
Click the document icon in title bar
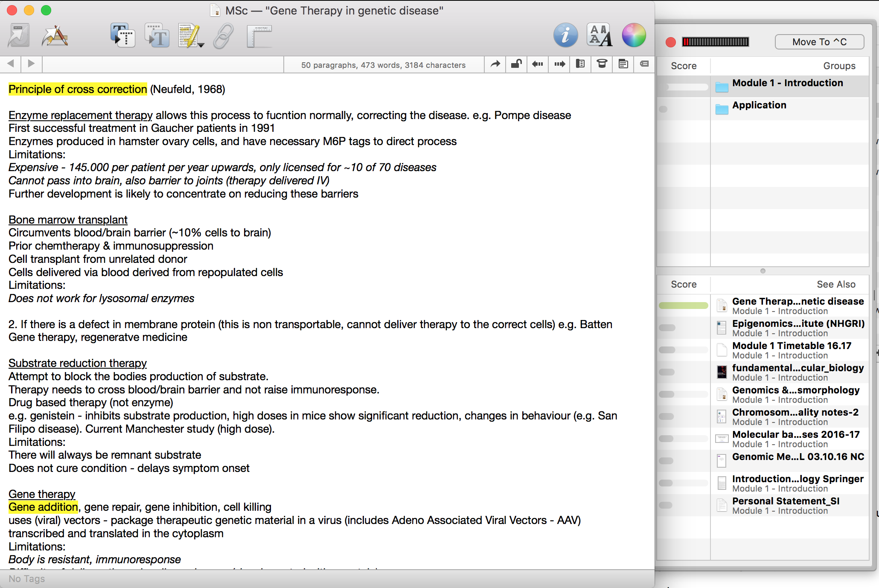(x=215, y=10)
